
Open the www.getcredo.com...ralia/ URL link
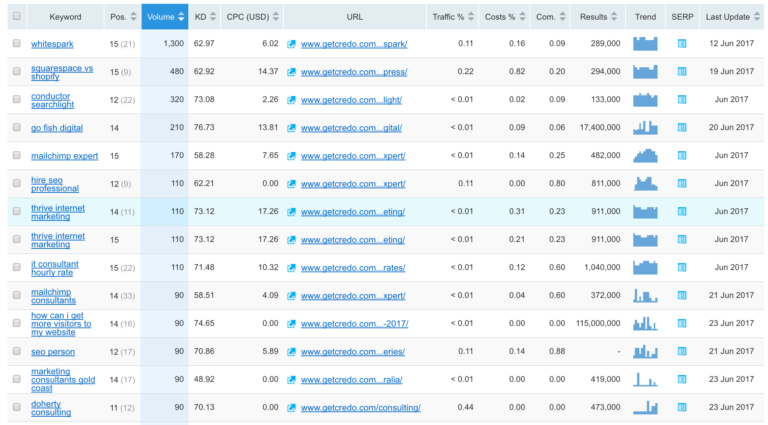[x=352, y=379]
